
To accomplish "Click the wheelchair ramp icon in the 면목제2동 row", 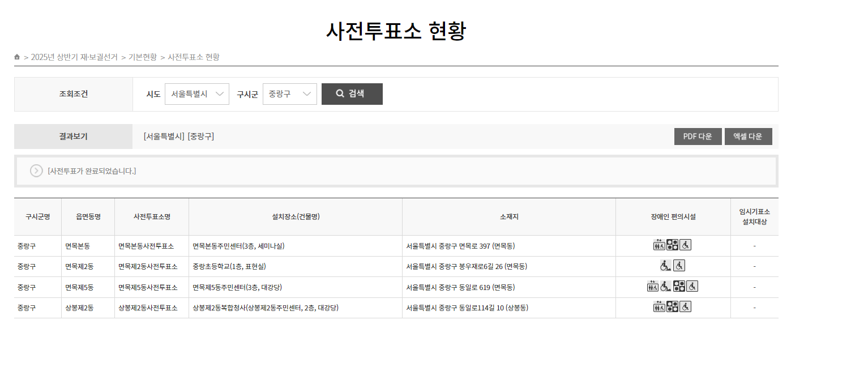I will click(x=665, y=266).
